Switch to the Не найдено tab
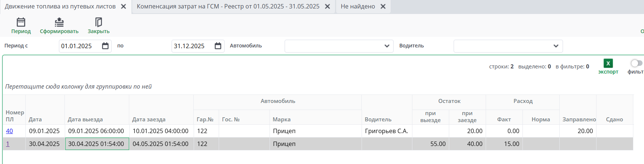 358,7
